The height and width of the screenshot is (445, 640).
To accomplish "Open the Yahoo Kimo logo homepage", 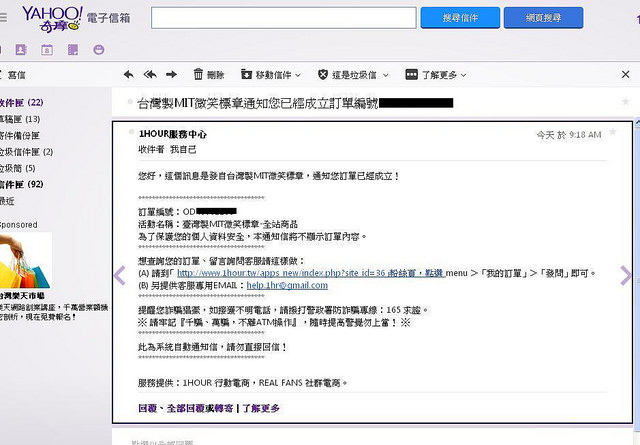I will tap(52, 19).
